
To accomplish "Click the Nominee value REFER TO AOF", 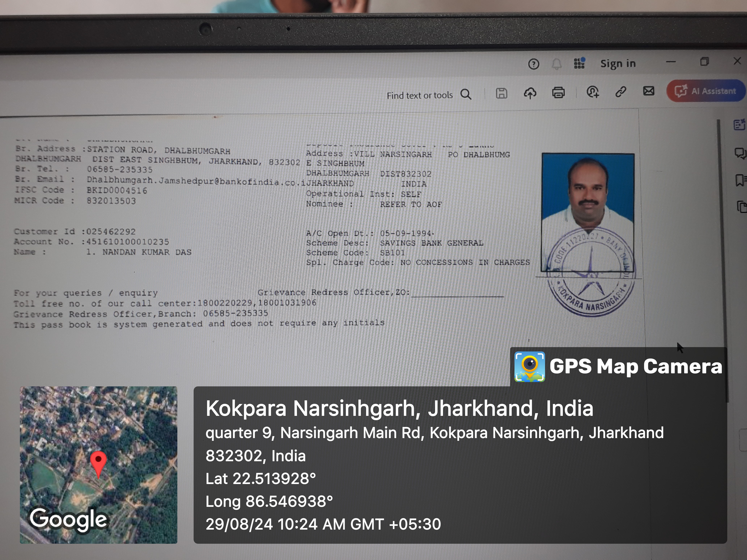I will pyautogui.click(x=411, y=204).
